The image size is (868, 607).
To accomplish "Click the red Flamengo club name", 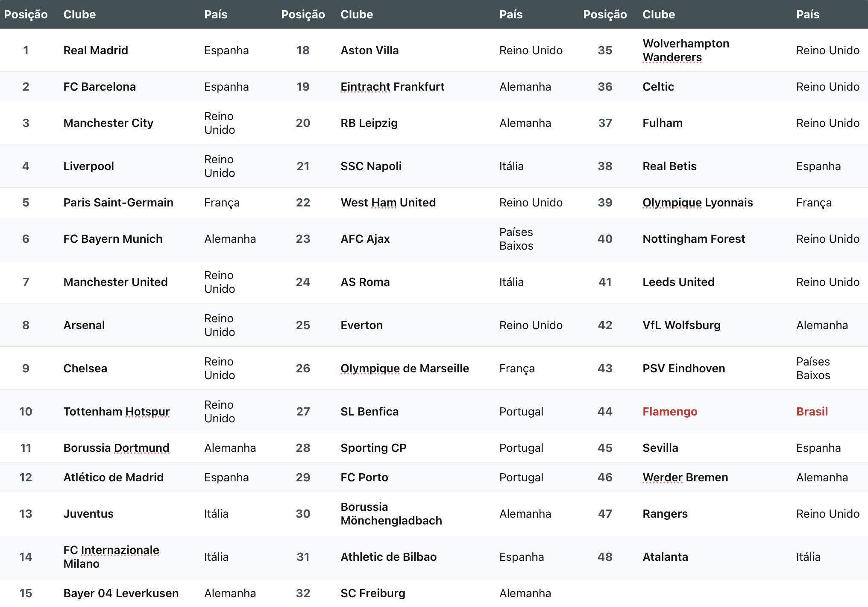I will (670, 412).
